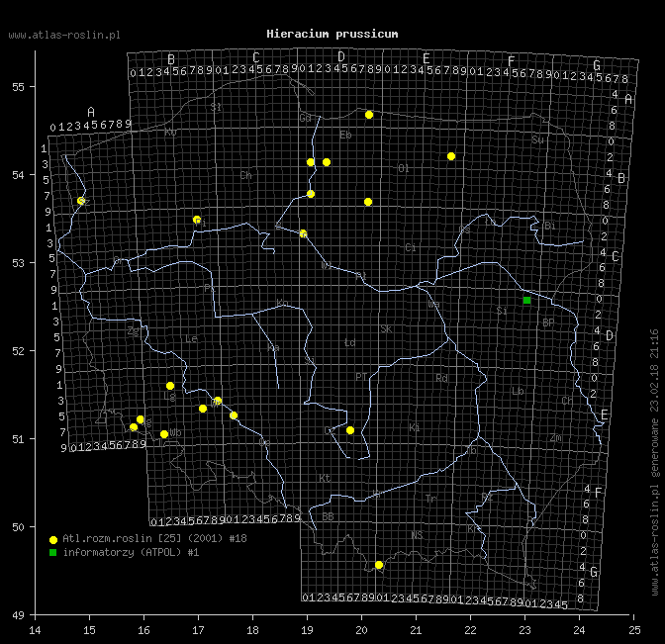The image size is (665, 644).
Task: Click the Si city label
Action: 502,311
